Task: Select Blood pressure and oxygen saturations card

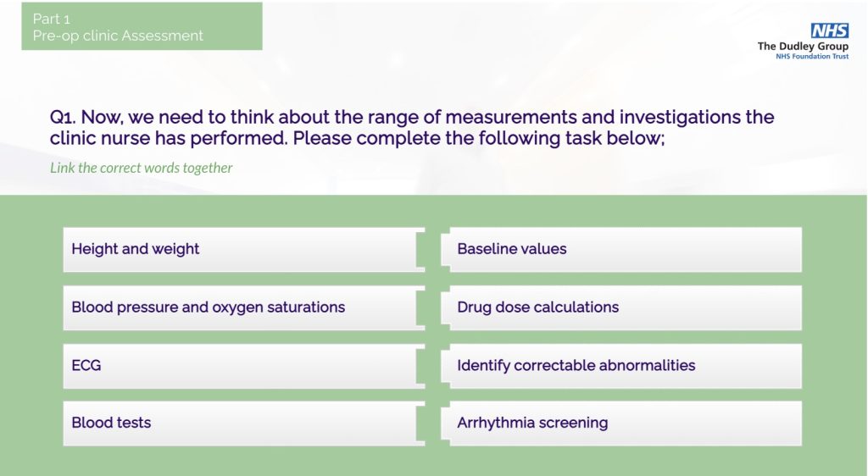Action: pyautogui.click(x=243, y=308)
